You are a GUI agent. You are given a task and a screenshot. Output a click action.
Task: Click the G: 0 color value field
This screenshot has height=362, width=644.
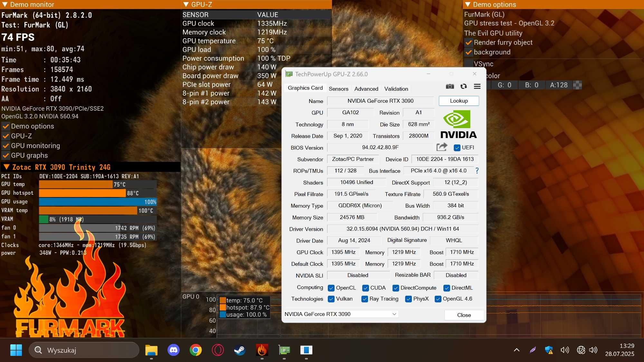click(x=505, y=85)
